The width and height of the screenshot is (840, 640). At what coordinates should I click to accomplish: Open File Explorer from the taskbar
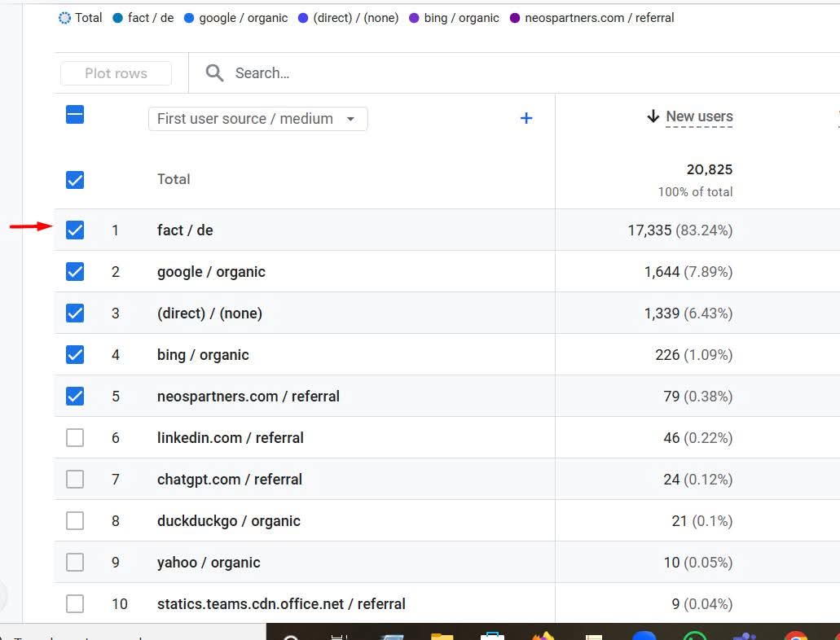[x=442, y=633]
